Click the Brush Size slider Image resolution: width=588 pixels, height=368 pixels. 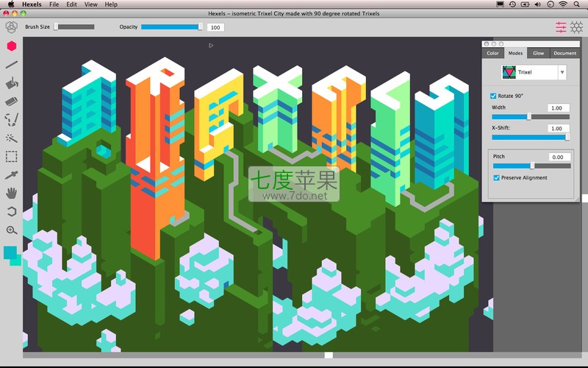74,26
